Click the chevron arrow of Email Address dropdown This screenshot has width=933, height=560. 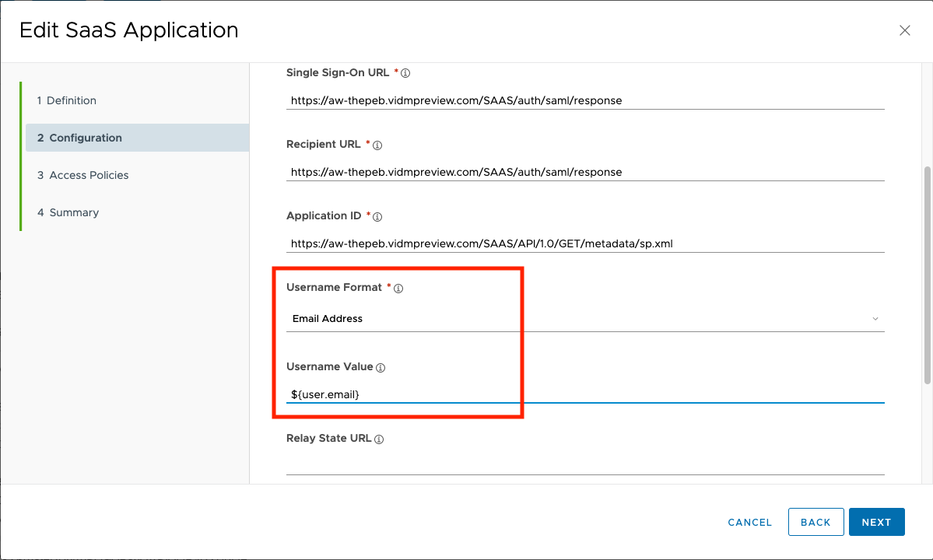pyautogui.click(x=875, y=319)
